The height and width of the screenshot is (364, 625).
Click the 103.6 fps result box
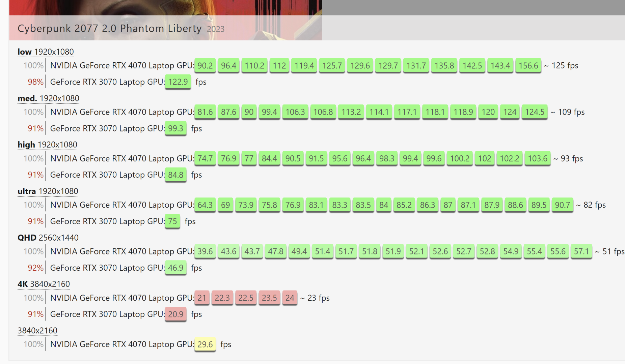click(538, 158)
